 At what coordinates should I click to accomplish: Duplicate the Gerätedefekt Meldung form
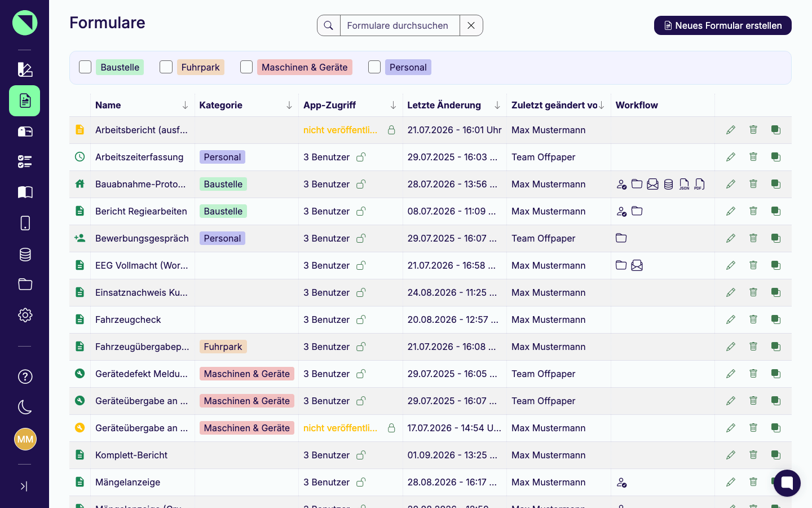[776, 374]
